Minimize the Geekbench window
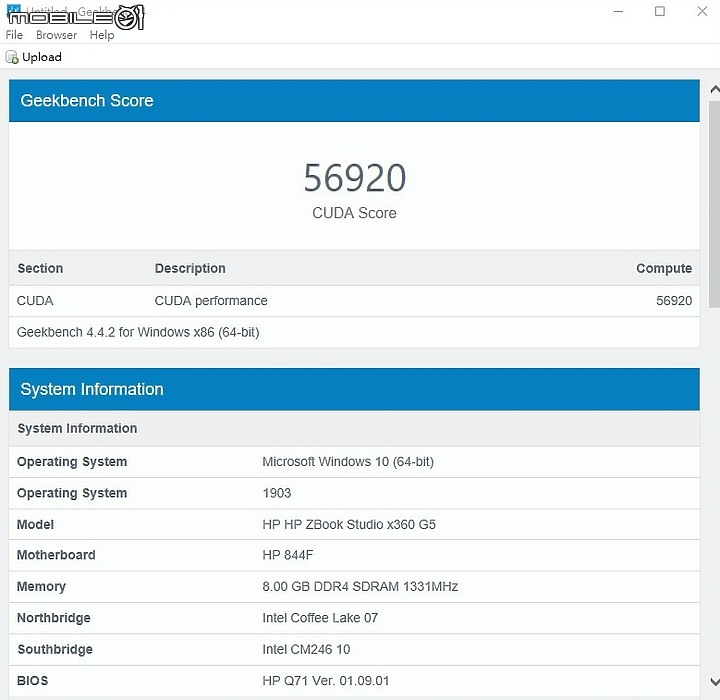 pos(619,11)
